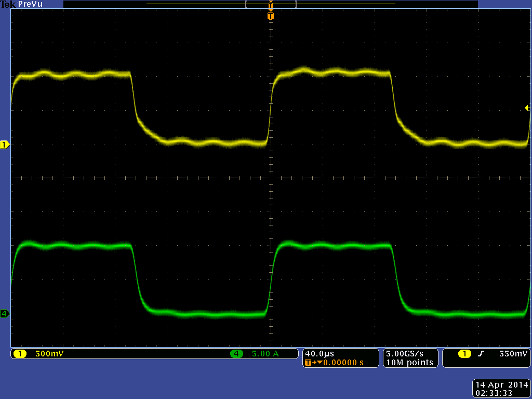
Task: Click the 40.0µs timebase readout
Action: pyautogui.click(x=320, y=354)
